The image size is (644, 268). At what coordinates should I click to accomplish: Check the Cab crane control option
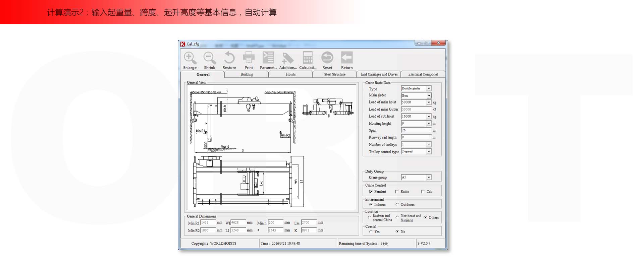click(423, 192)
